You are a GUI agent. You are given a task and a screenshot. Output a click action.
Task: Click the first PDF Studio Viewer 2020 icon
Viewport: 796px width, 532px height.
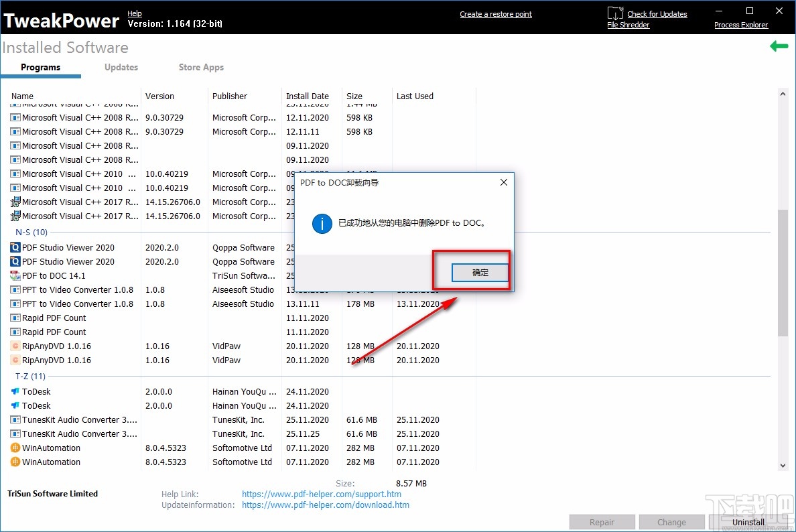[15, 248]
